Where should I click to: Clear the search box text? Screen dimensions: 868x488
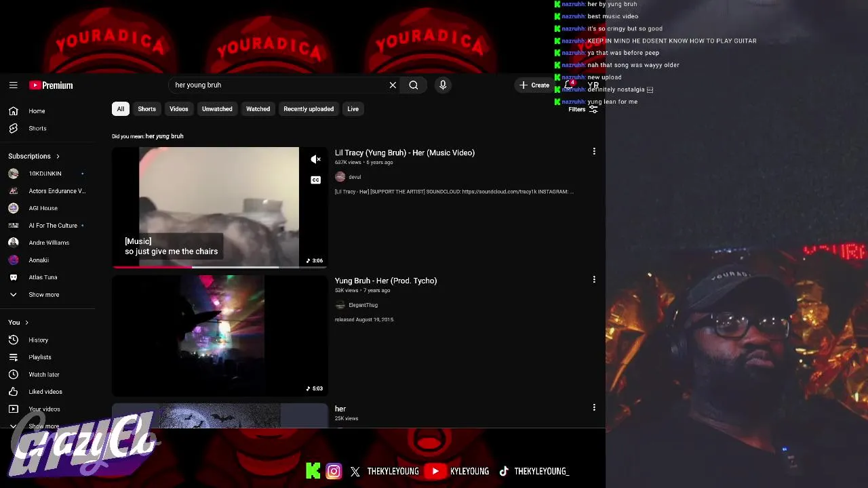tap(393, 85)
